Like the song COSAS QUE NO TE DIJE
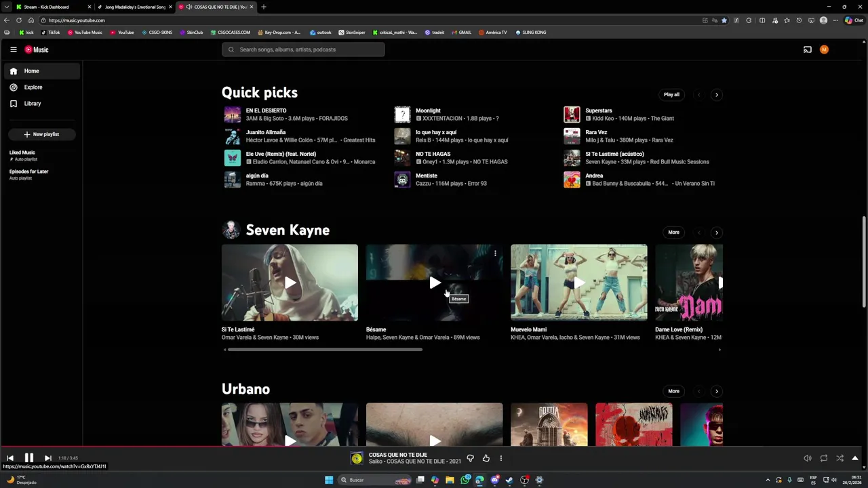 (x=486, y=458)
